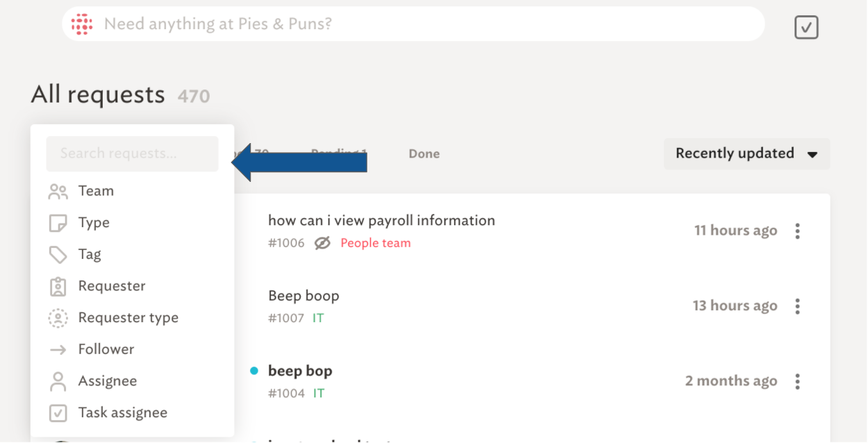Toggle hidden-eye icon on request #1006
This screenshot has height=443, width=868.
[322, 243]
